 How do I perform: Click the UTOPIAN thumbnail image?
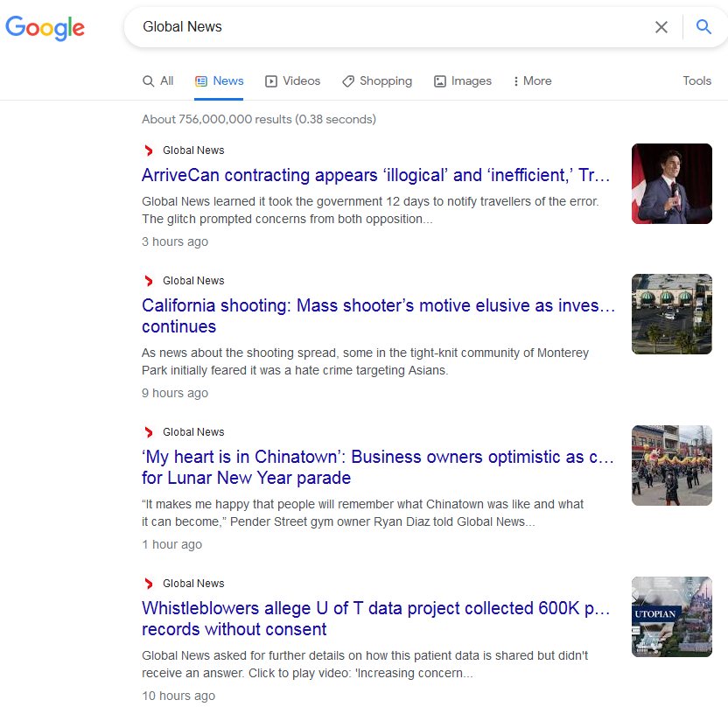671,617
